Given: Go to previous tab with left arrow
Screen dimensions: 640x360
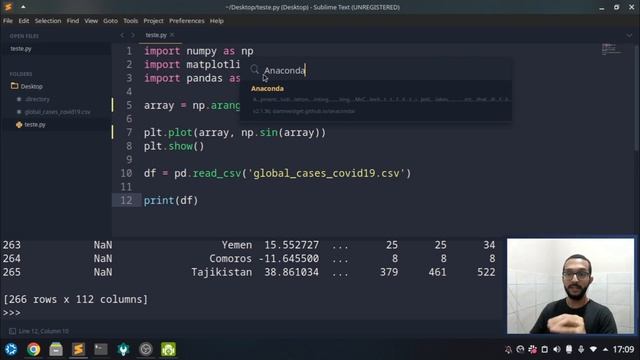Looking at the screenshot, I should [x=122, y=35].
